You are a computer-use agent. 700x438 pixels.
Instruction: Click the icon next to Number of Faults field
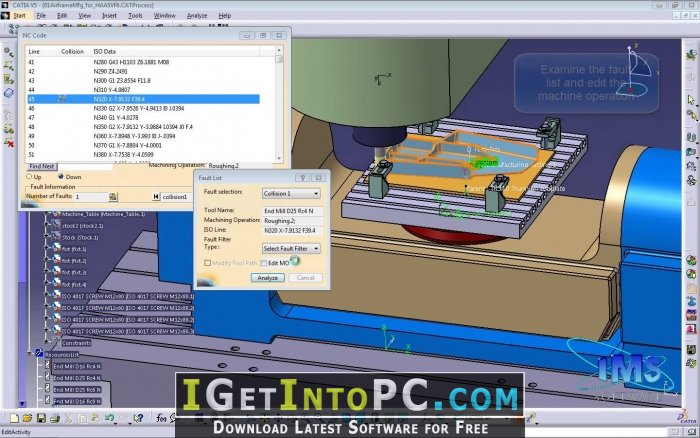pyautogui.click(x=113, y=196)
